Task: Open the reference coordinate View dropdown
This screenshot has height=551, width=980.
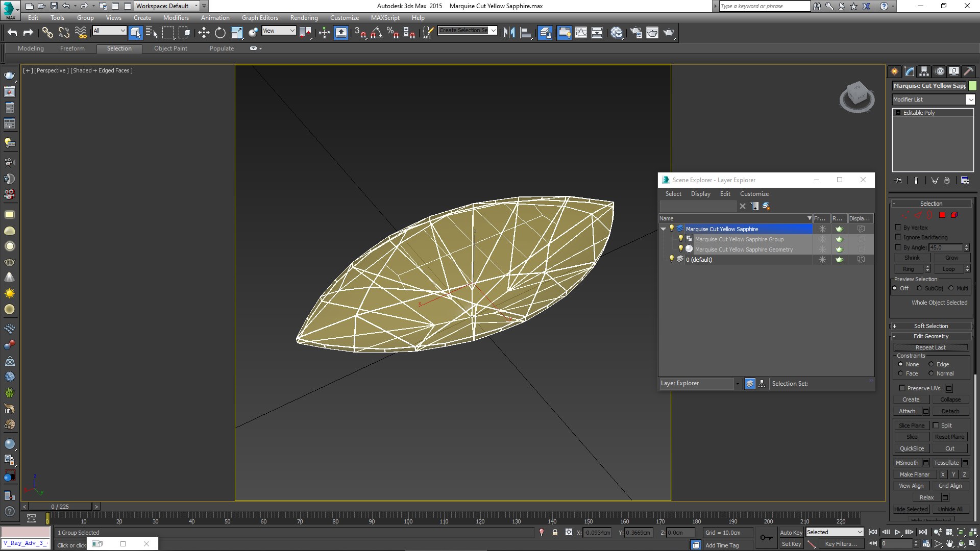Action: pyautogui.click(x=279, y=31)
